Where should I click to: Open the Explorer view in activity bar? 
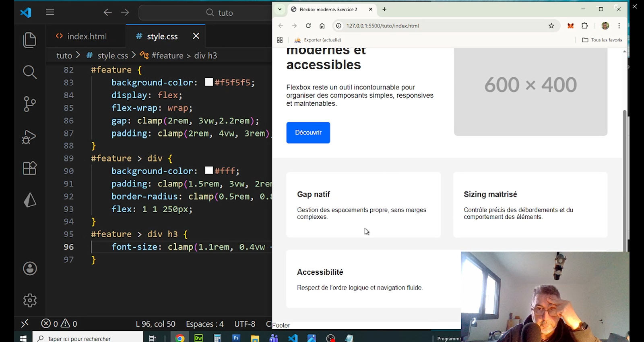click(29, 40)
